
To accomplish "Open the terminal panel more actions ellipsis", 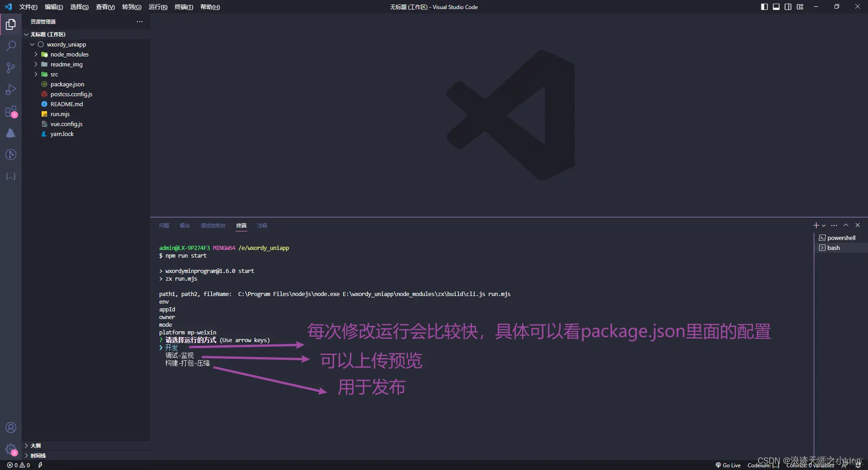I will tap(834, 225).
